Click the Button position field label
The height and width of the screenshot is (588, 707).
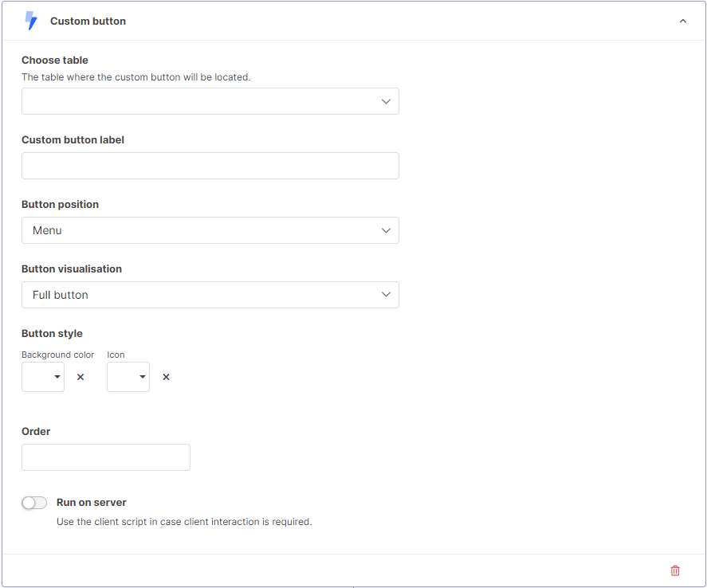coord(60,204)
